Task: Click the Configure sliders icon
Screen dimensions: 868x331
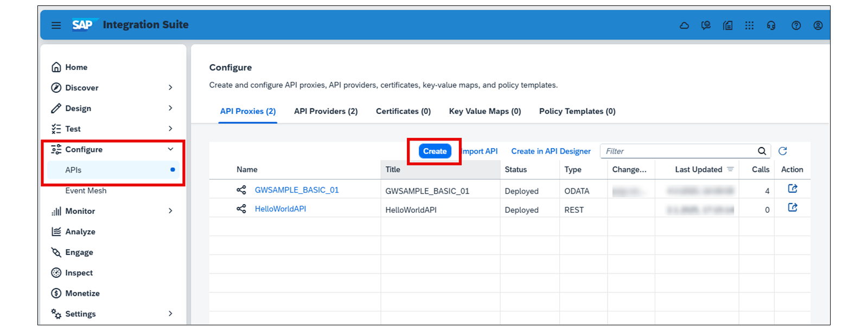Action: [x=56, y=150]
